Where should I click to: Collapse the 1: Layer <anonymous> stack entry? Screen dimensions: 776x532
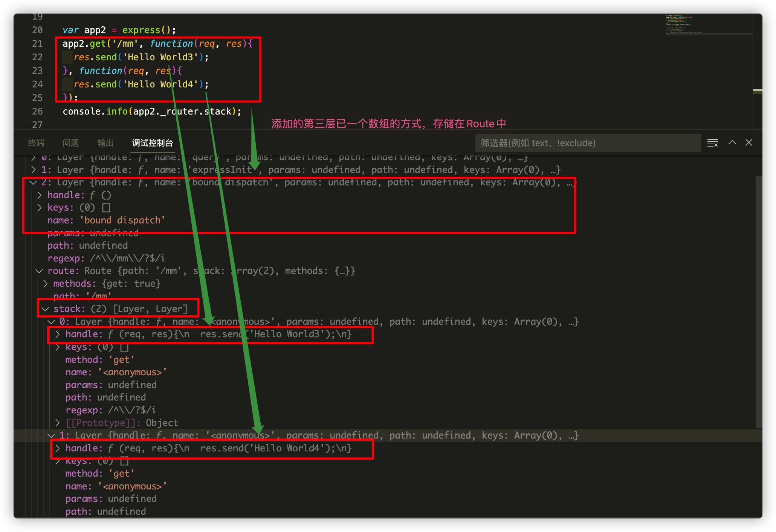[x=51, y=436]
